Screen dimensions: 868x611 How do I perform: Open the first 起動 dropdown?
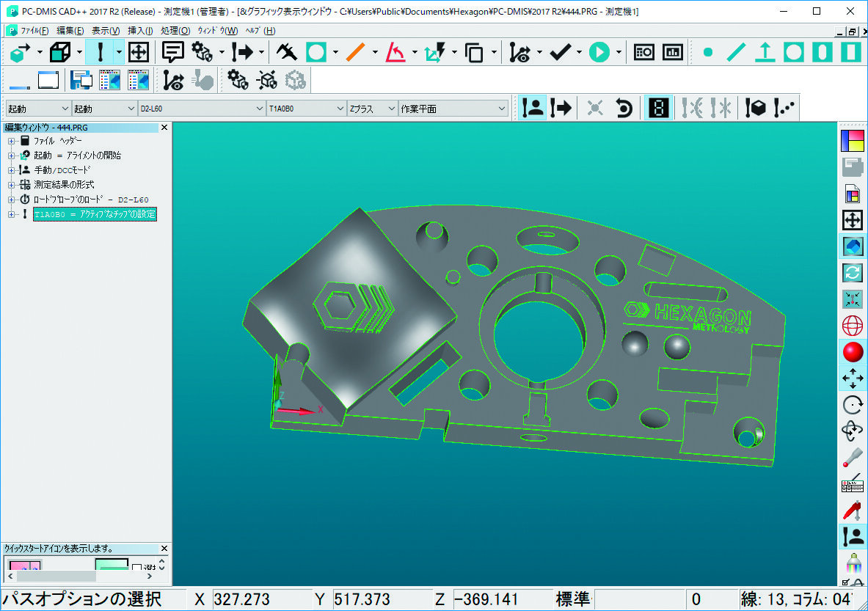click(65, 109)
